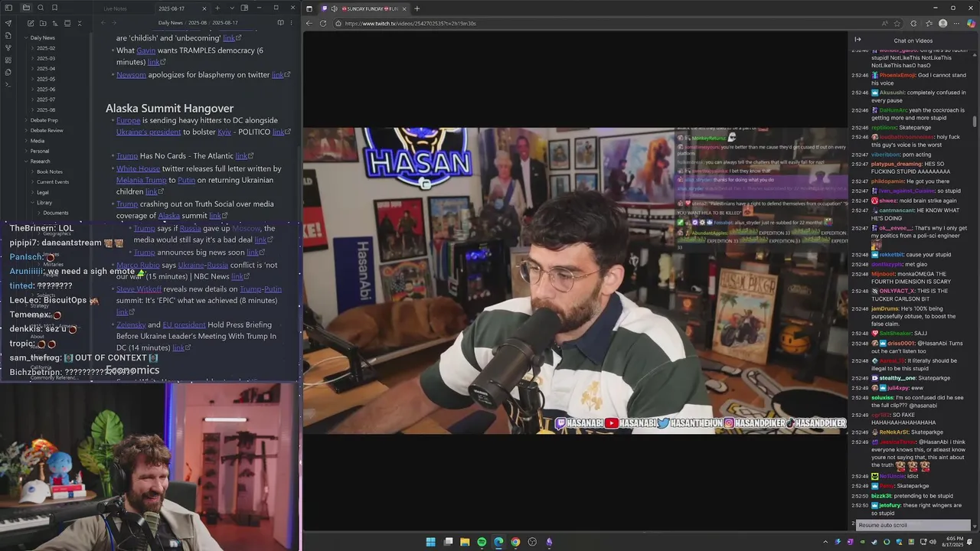Click the Alaska Summit Hangover heading

click(x=169, y=108)
